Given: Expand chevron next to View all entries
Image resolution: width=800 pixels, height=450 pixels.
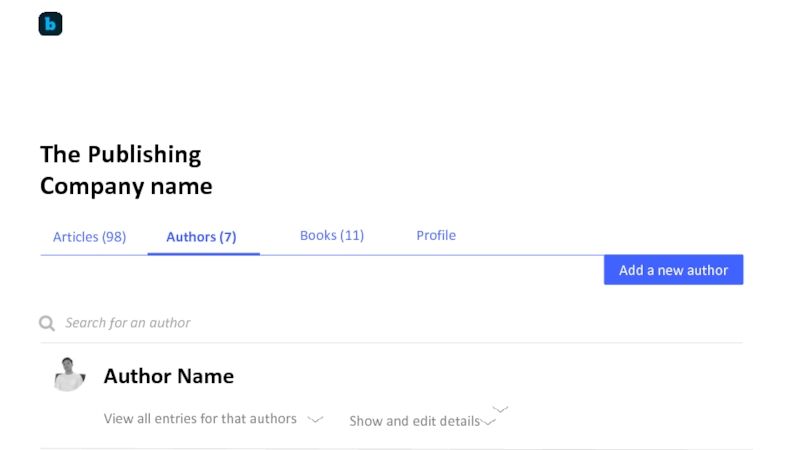Looking at the screenshot, I should 315,420.
